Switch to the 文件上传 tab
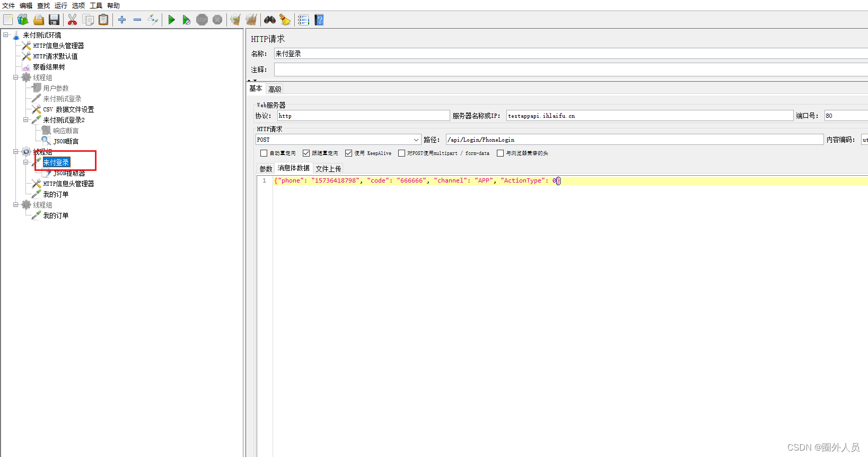Viewport: 868px width, 457px height. [x=328, y=169]
